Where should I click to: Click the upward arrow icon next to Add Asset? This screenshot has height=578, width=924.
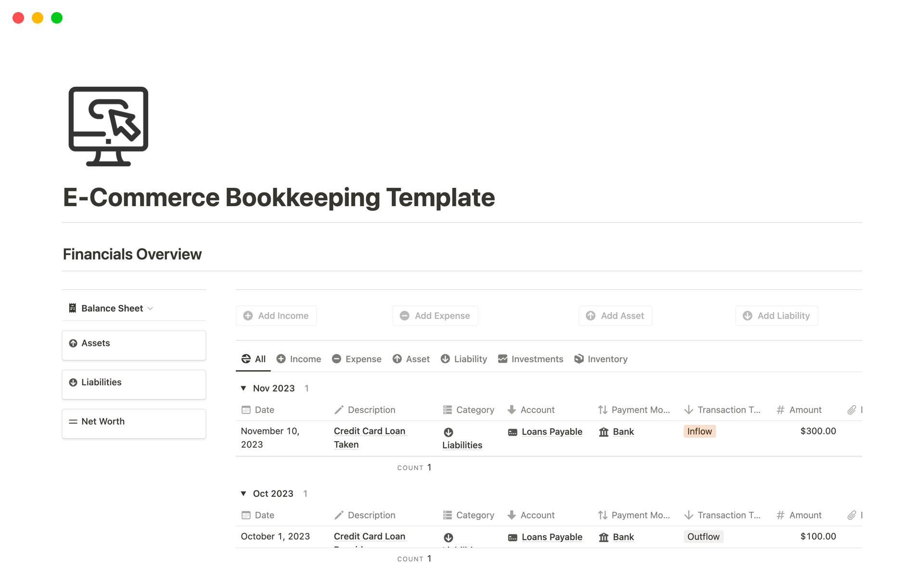590,315
